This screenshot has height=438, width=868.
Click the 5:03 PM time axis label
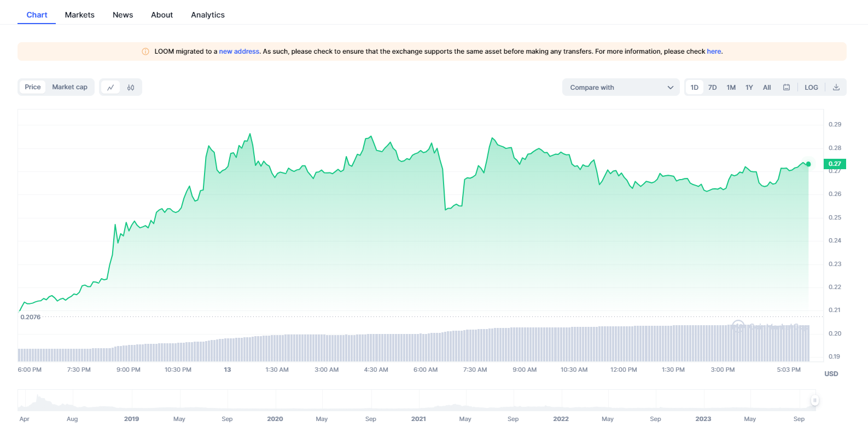[x=789, y=370]
